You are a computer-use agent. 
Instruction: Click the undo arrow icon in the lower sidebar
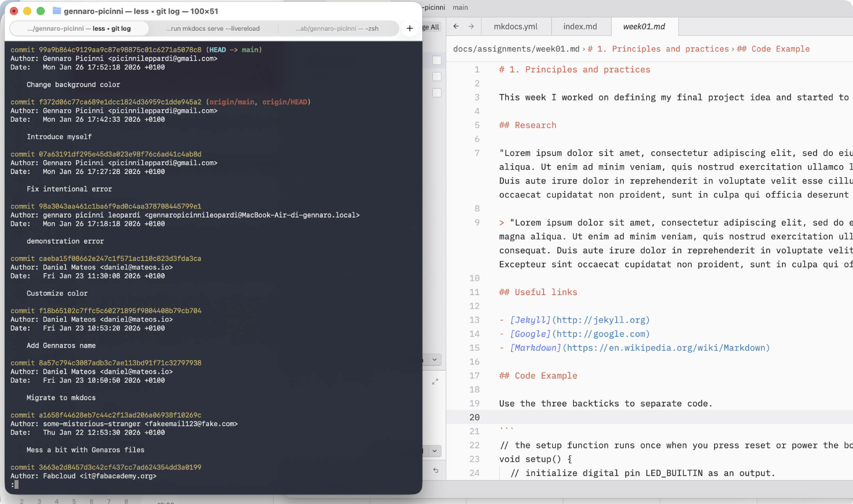coord(435,471)
